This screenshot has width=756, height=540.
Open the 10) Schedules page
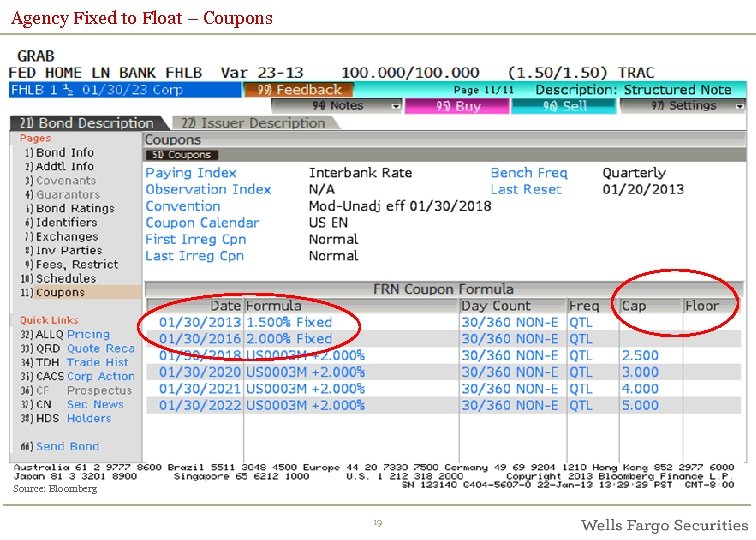(58, 278)
